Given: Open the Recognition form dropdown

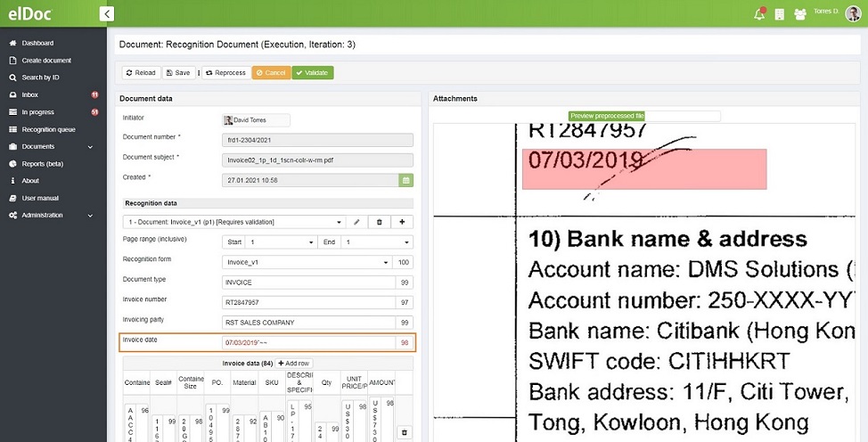Looking at the screenshot, I should 307,262.
